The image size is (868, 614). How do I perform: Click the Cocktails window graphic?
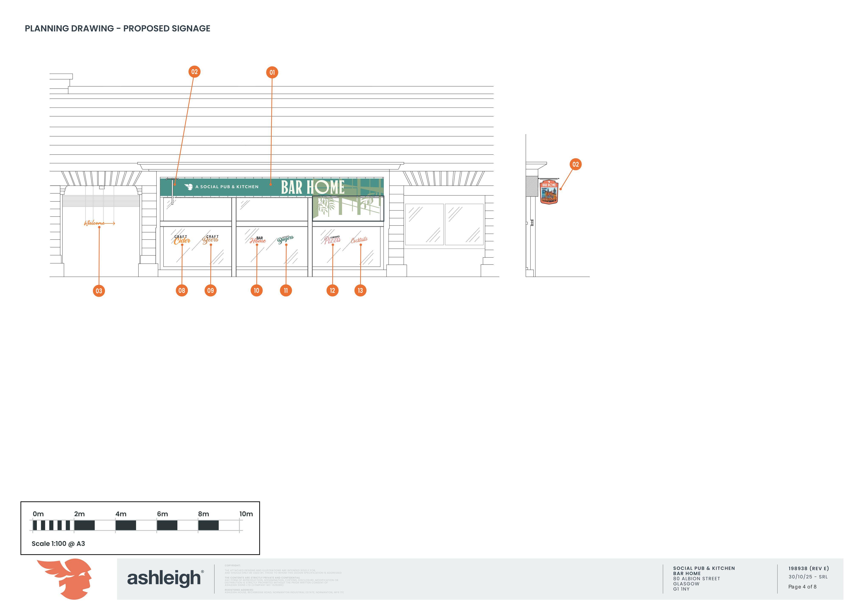[x=359, y=240]
